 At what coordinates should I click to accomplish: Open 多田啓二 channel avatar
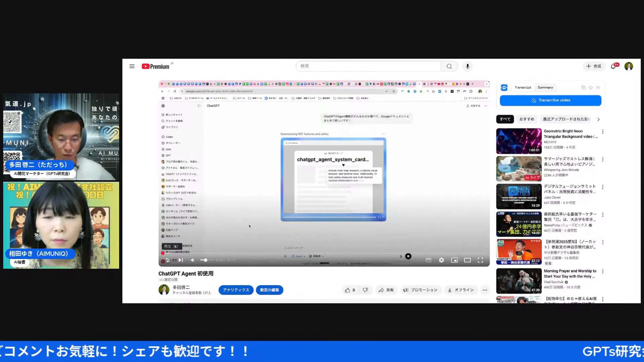(164, 290)
